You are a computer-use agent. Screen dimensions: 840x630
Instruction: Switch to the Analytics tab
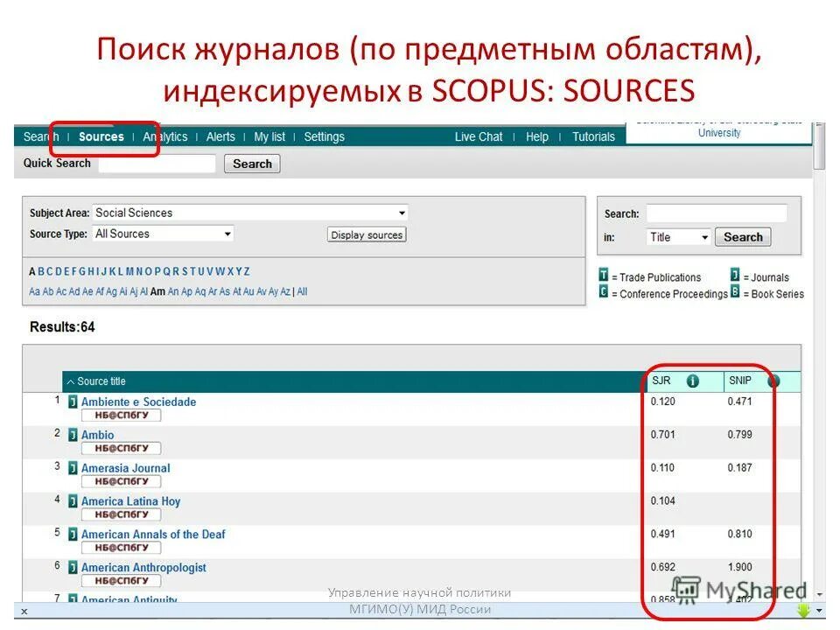coord(166,136)
